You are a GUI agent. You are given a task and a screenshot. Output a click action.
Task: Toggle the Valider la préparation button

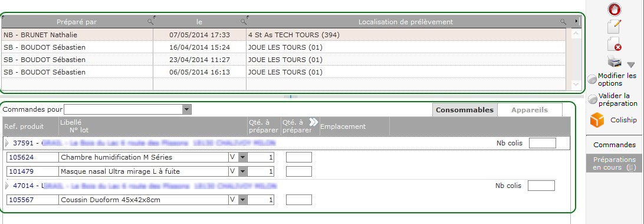[593, 100]
